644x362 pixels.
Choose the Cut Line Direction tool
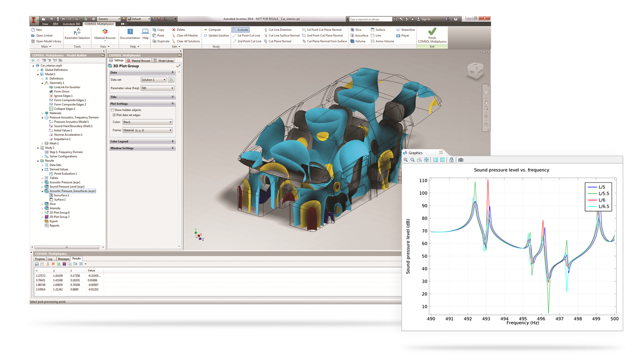pyautogui.click(x=277, y=30)
